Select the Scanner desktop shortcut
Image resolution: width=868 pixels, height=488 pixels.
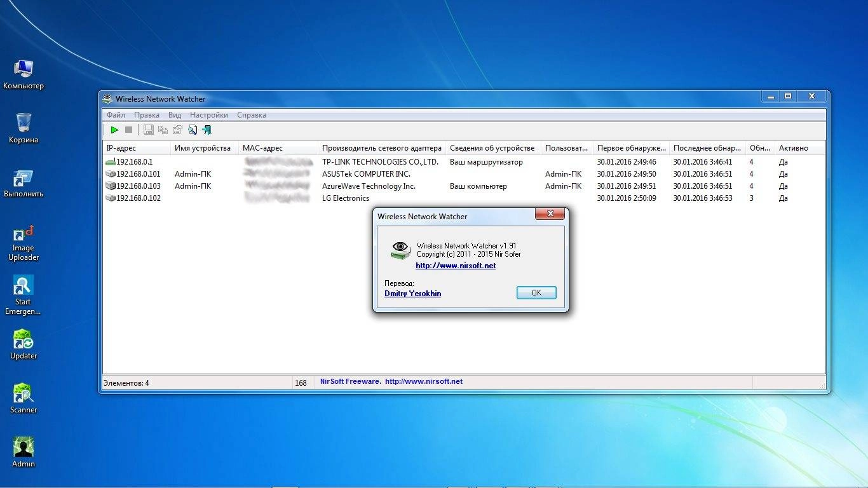(x=24, y=398)
